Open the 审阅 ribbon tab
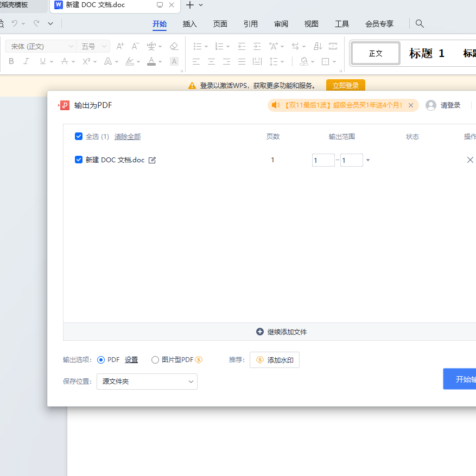 point(281,24)
